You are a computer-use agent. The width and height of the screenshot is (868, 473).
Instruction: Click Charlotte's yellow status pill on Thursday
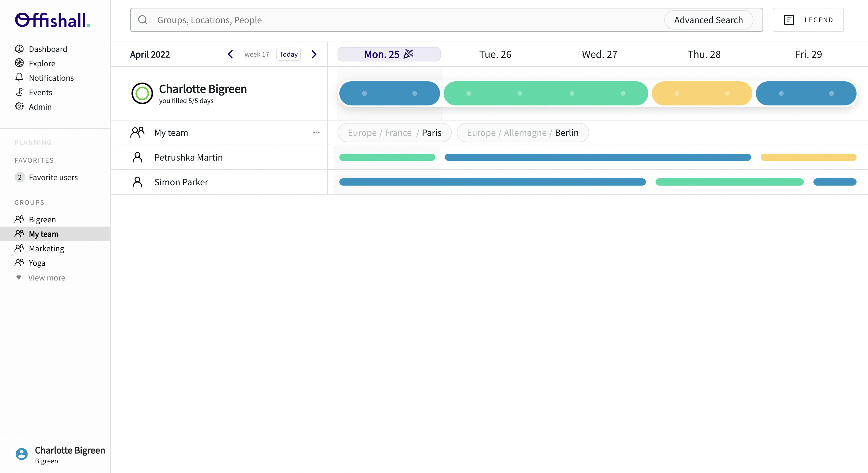coord(702,93)
